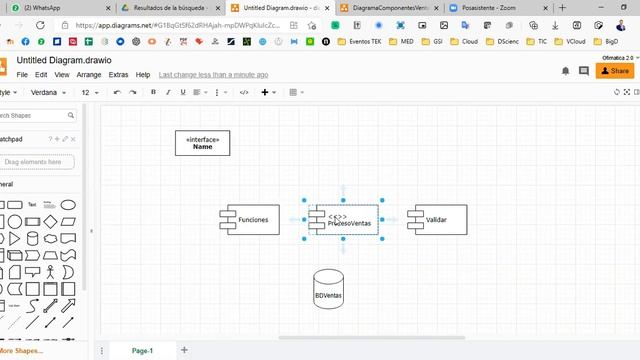Select the cloud shape in the palette
Image resolution: width=640 pixels, height=360 pixels.
tap(50, 238)
